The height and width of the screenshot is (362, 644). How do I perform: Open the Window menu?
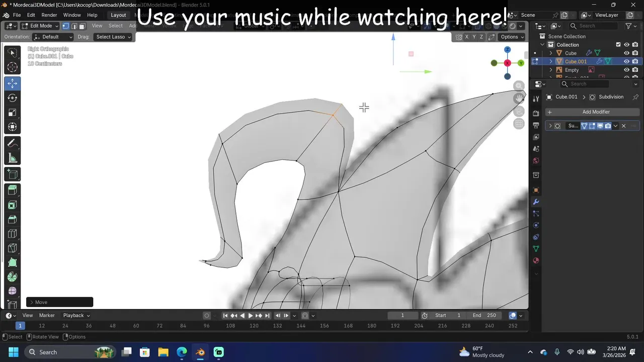click(72, 15)
